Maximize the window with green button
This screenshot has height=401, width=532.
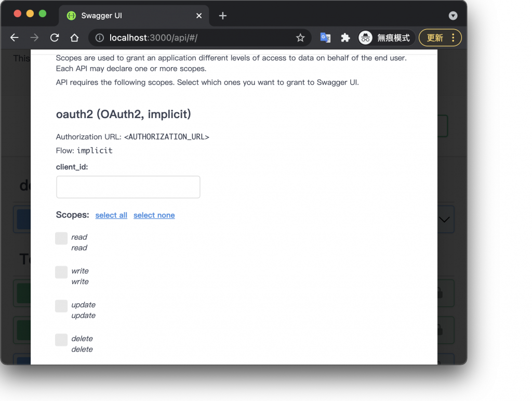point(43,14)
